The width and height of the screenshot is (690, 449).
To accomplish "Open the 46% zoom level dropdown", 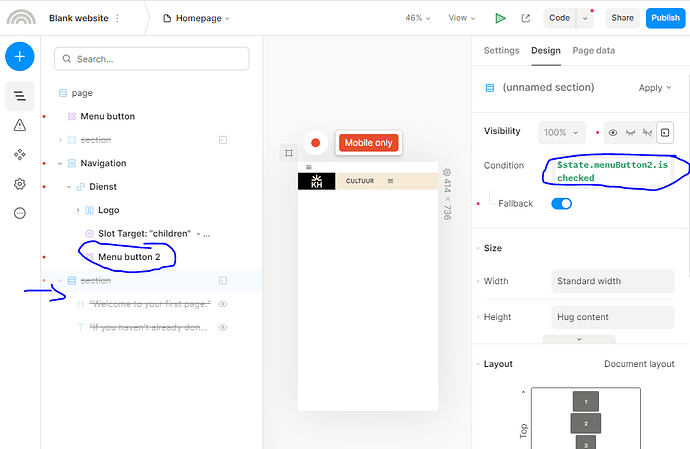I will (419, 18).
